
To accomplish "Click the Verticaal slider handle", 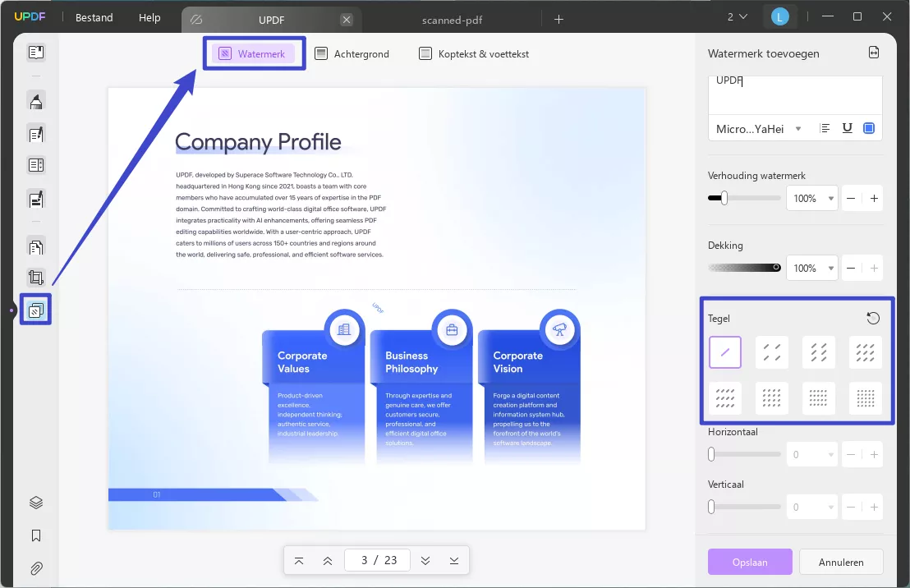I will 711,507.
